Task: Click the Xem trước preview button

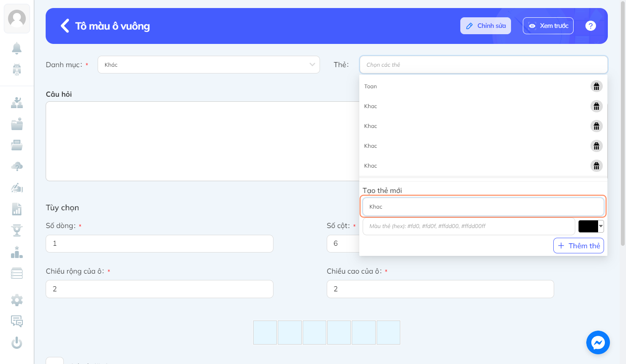Action: [548, 26]
